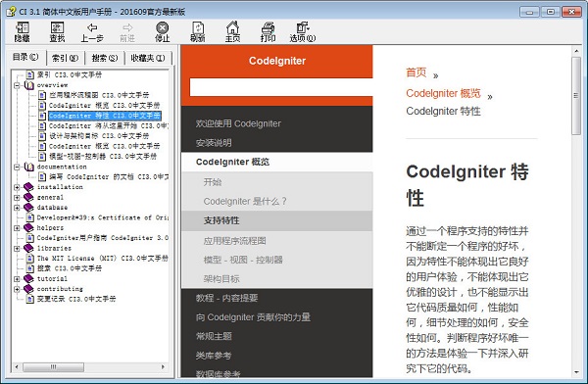Viewport: 588px width, 384px height.
Task: Click the search box under CodeIgniter header
Action: pyautogui.click(x=281, y=87)
